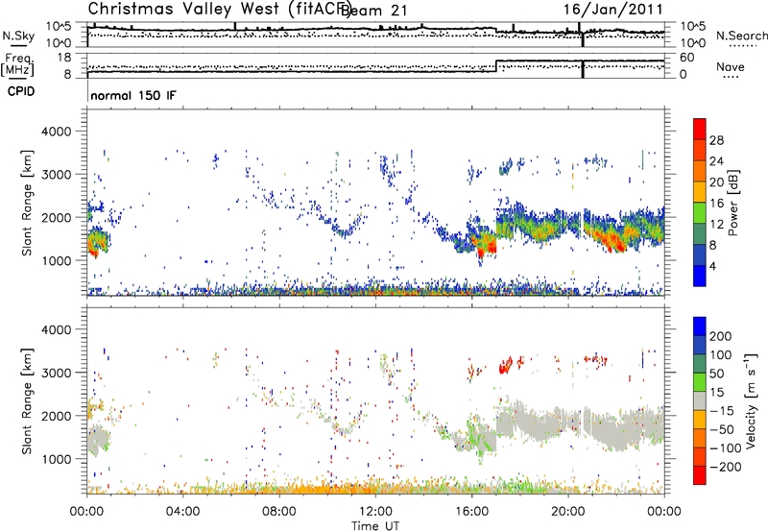The height and width of the screenshot is (532, 768).
Task: Click the '24' power colorbar label
Action: 716,161
